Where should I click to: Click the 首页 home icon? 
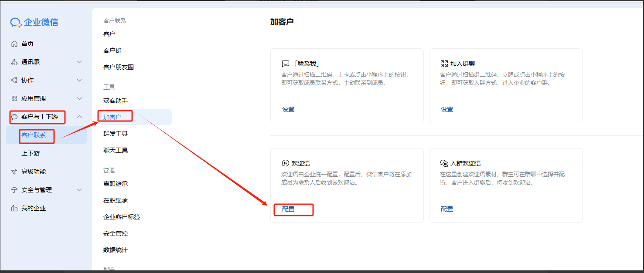pos(14,44)
